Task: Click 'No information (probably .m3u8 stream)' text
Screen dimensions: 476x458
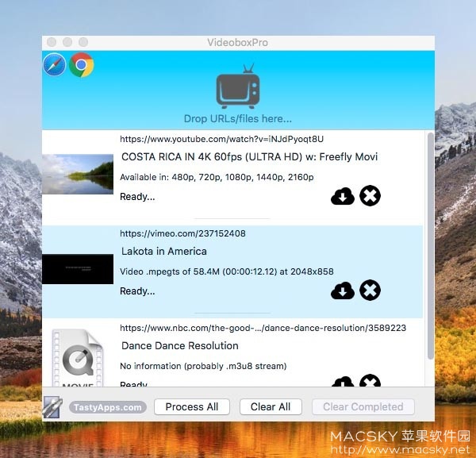Action: 203,366
